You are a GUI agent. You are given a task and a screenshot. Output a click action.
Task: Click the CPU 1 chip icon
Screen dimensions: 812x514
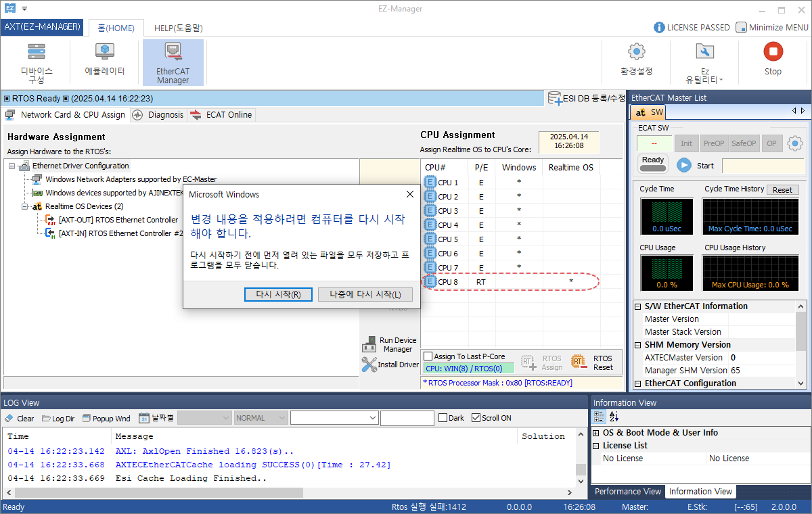point(430,183)
